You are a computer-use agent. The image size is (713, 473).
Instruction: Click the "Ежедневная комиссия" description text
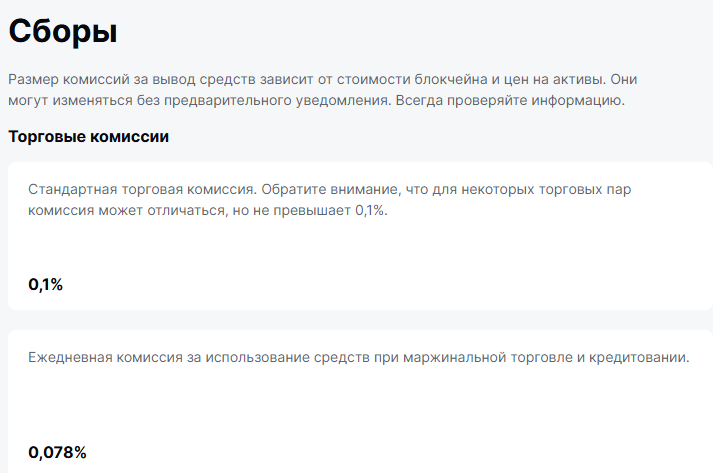(x=100, y=358)
